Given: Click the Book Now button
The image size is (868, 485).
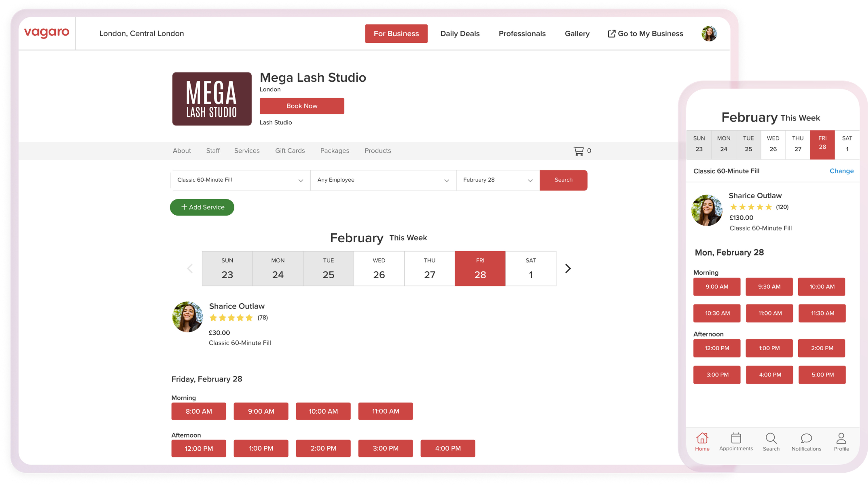Looking at the screenshot, I should pyautogui.click(x=302, y=106).
